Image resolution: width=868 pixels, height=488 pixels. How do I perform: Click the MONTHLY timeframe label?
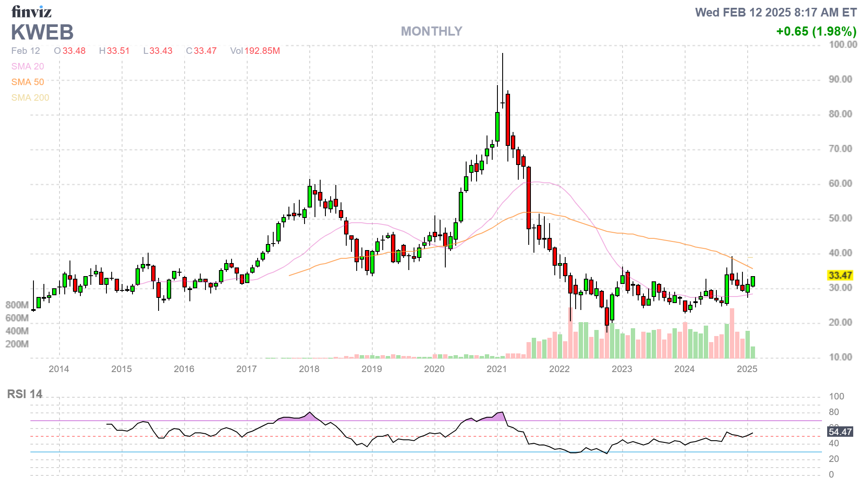tap(431, 31)
